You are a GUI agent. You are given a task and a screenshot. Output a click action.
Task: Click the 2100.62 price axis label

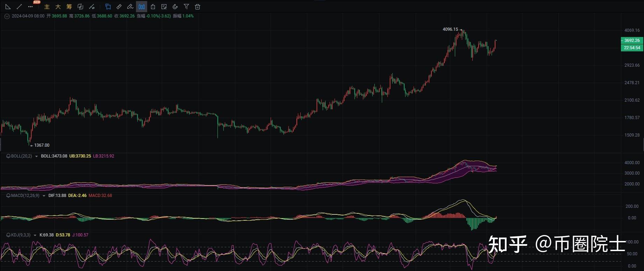632,100
